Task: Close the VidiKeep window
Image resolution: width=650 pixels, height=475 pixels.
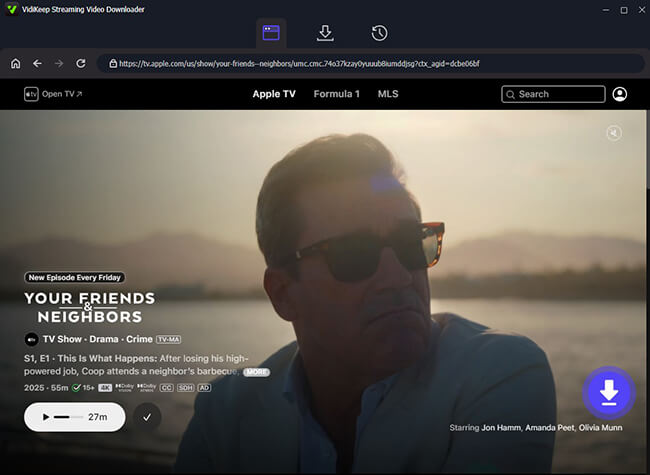Action: [x=642, y=10]
